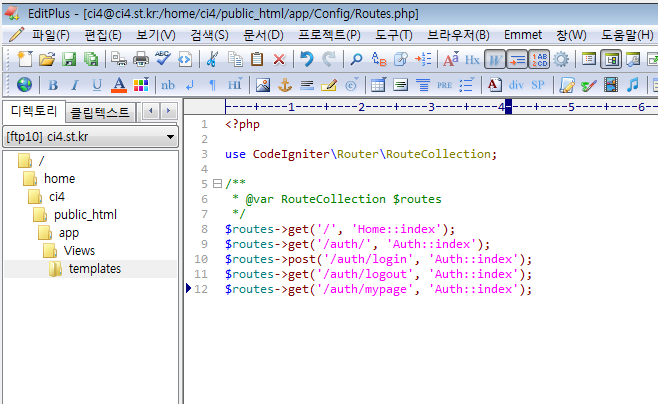
Task: Apply Bold HTML tag with the B icon
Action: pyautogui.click(x=53, y=85)
